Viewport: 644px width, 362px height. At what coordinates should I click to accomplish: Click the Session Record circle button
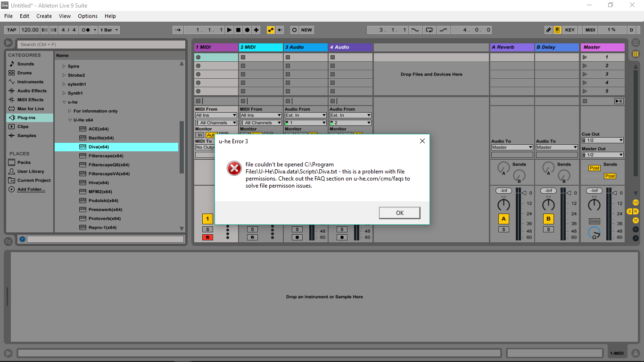[294, 30]
